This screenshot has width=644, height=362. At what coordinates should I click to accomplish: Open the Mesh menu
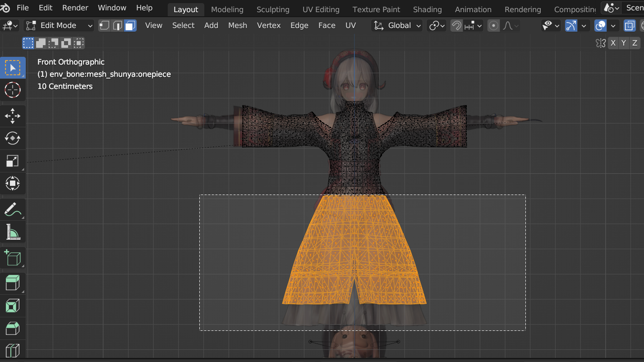tap(238, 26)
